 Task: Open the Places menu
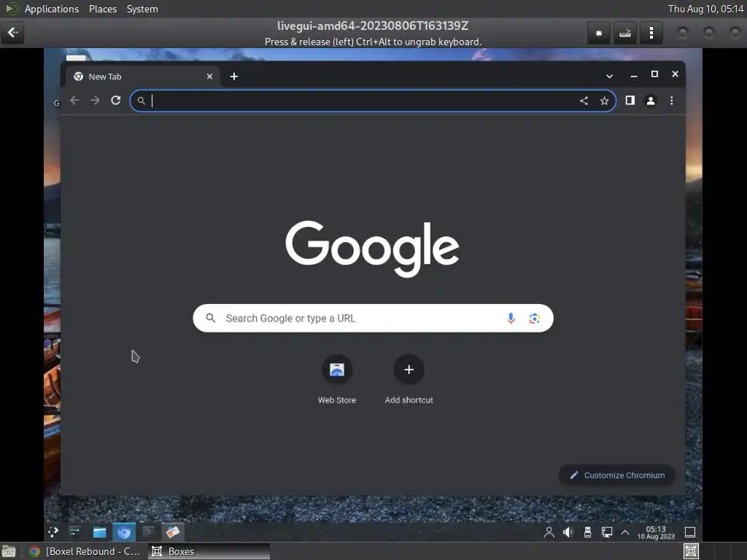coord(102,9)
